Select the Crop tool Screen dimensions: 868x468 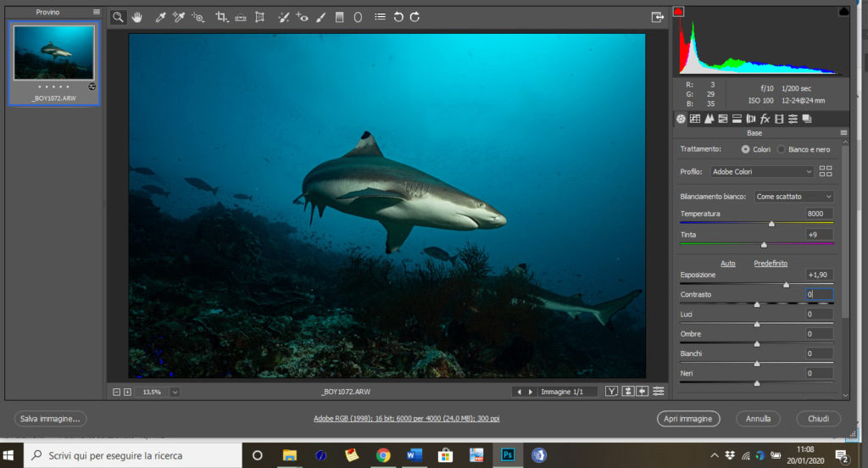[x=221, y=17]
